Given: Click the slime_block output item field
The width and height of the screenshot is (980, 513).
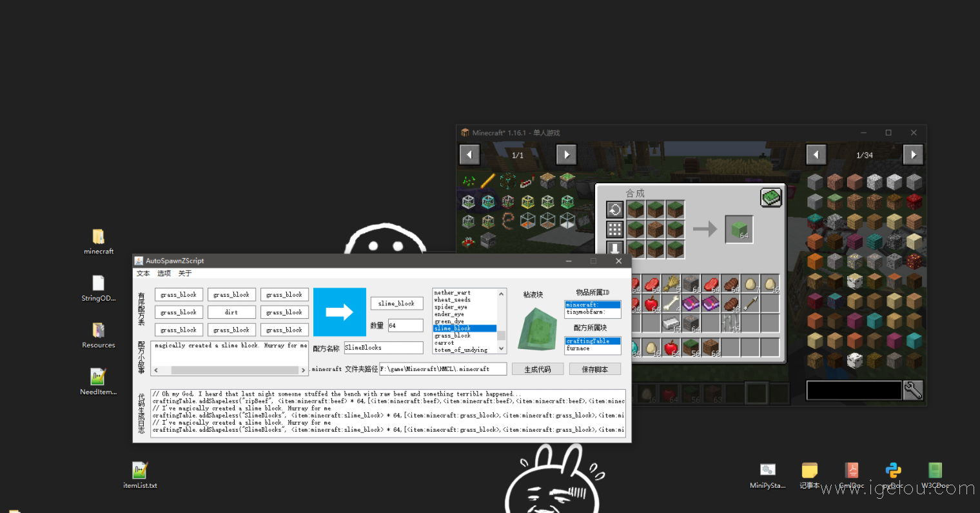Looking at the screenshot, I should pos(397,303).
